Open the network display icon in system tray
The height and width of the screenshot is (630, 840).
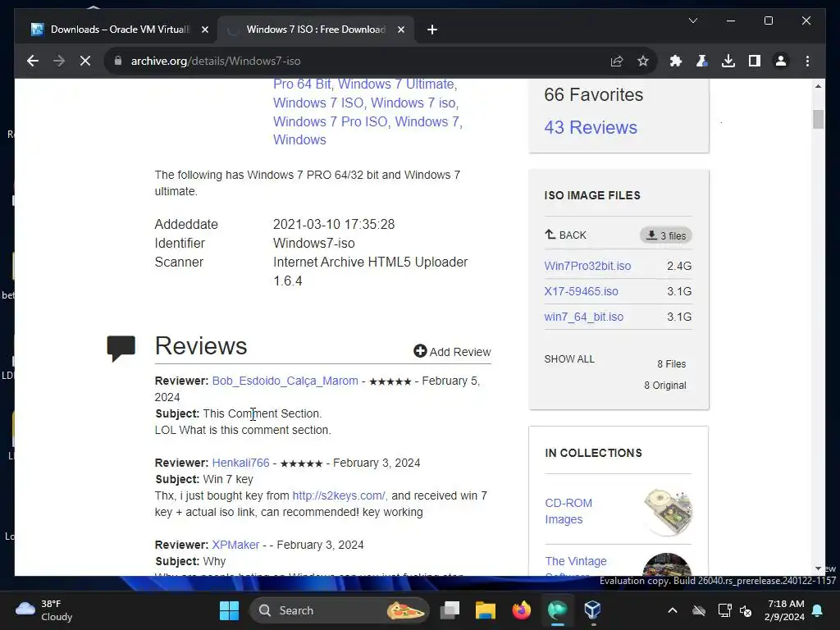[x=724, y=610]
